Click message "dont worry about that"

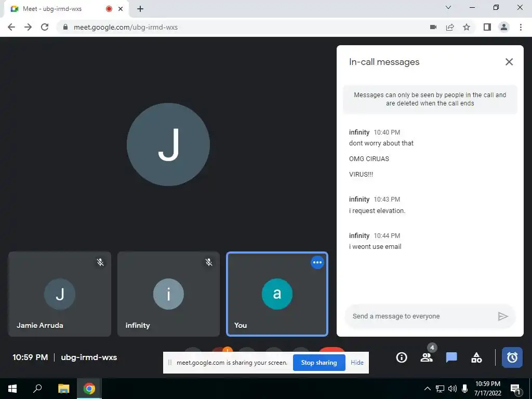(x=381, y=143)
